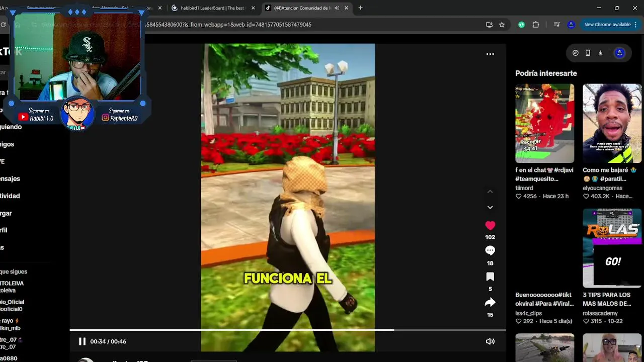Click the FUNCIONA EL caption text
This screenshot has width=644, height=362.
point(288,279)
